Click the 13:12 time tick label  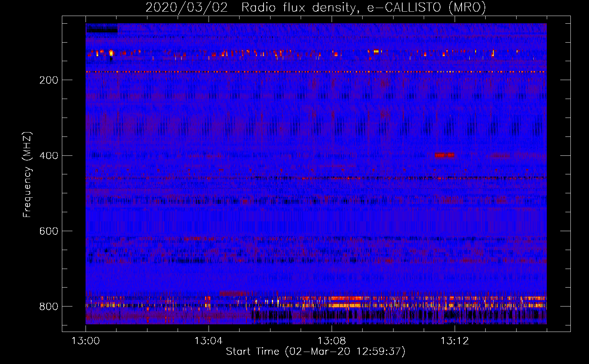pyautogui.click(x=455, y=341)
